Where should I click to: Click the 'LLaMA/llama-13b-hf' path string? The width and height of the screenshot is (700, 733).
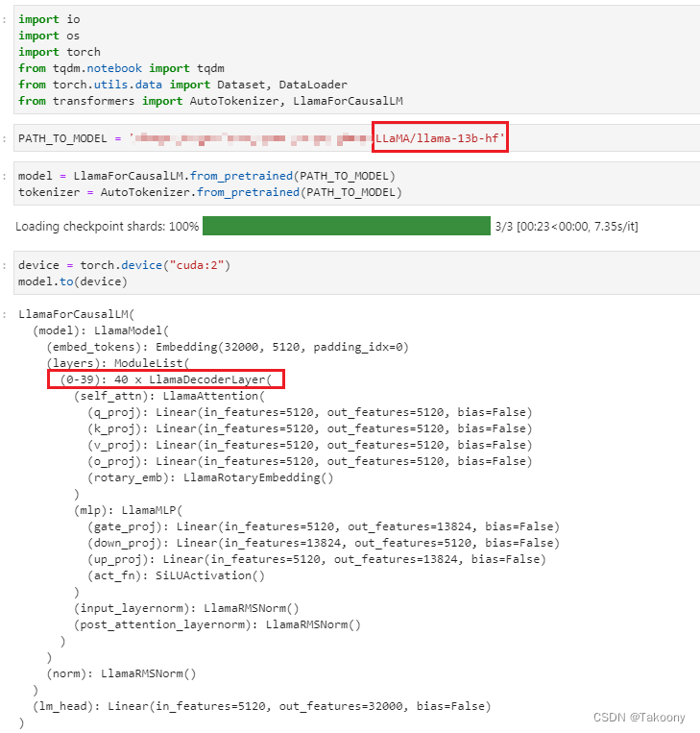point(440,138)
